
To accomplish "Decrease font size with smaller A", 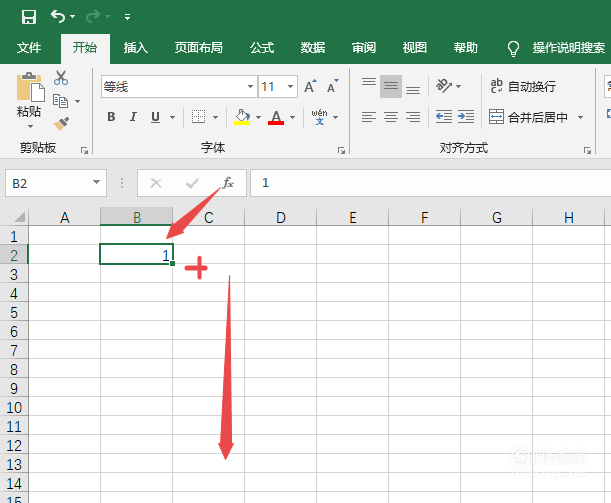I will click(x=332, y=86).
